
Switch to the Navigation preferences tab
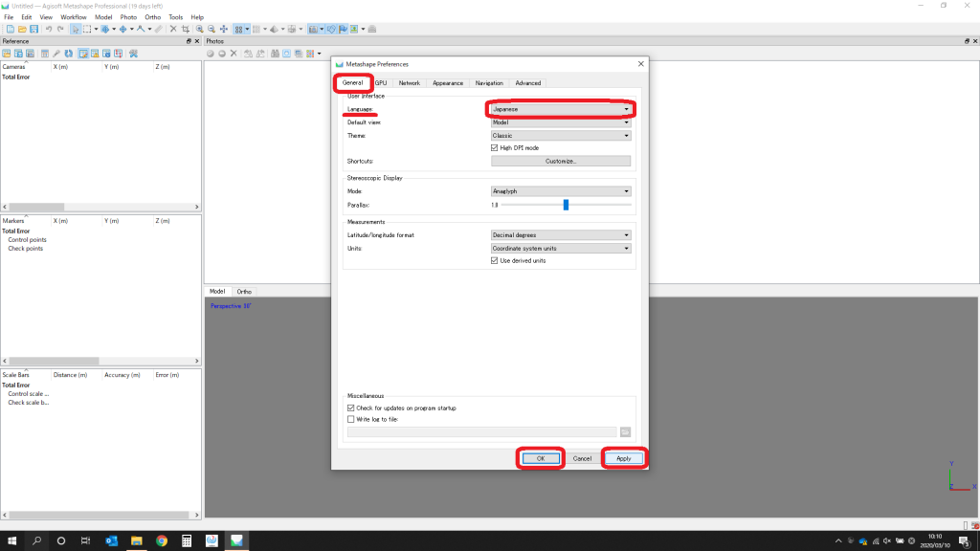(489, 83)
